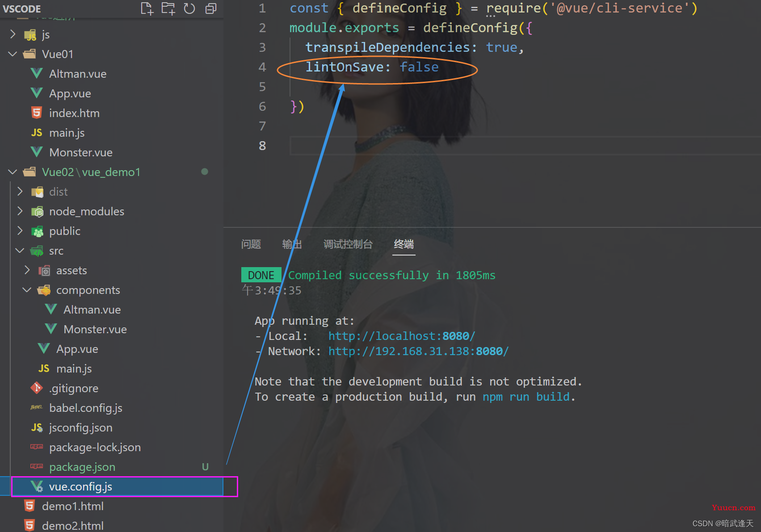
Task: Switch to the 输出 (Output) panel tab
Action: pos(292,244)
